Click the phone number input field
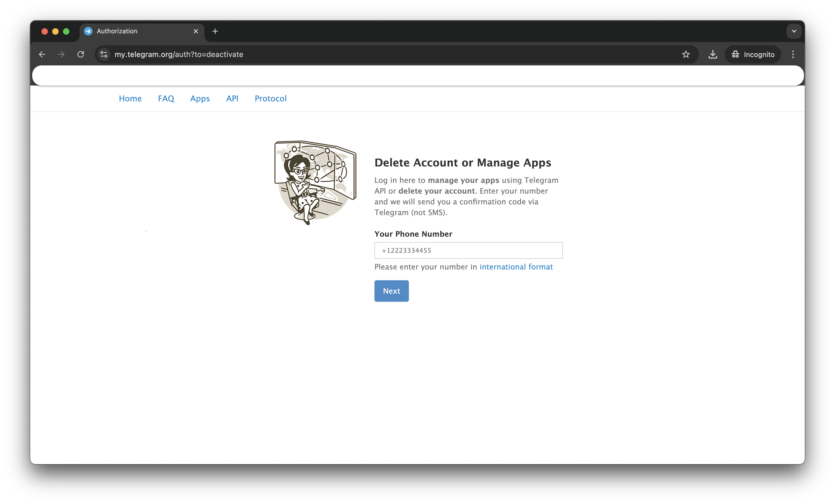The width and height of the screenshot is (835, 504). coord(468,250)
